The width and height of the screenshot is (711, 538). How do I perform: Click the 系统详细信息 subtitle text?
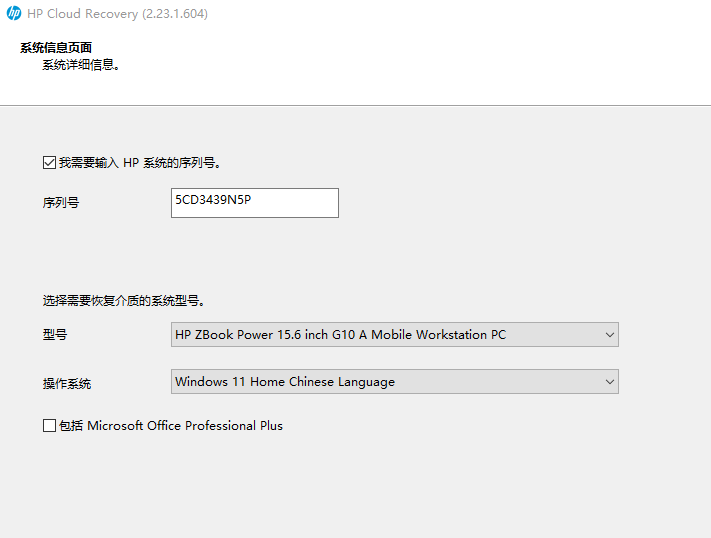pyautogui.click(x=80, y=66)
